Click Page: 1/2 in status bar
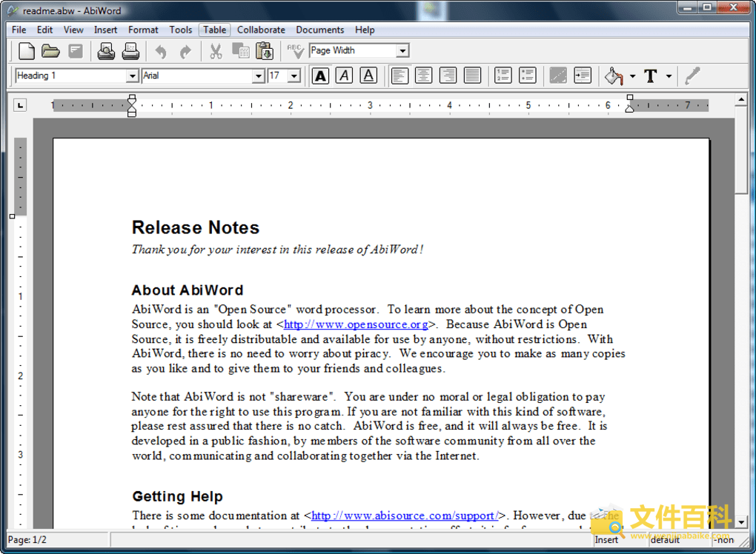 [x=27, y=540]
